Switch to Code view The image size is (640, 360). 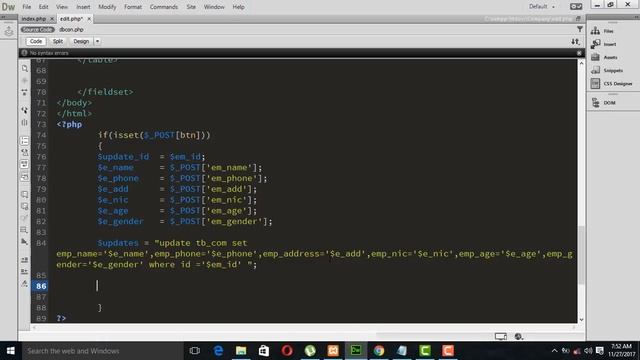click(36, 41)
